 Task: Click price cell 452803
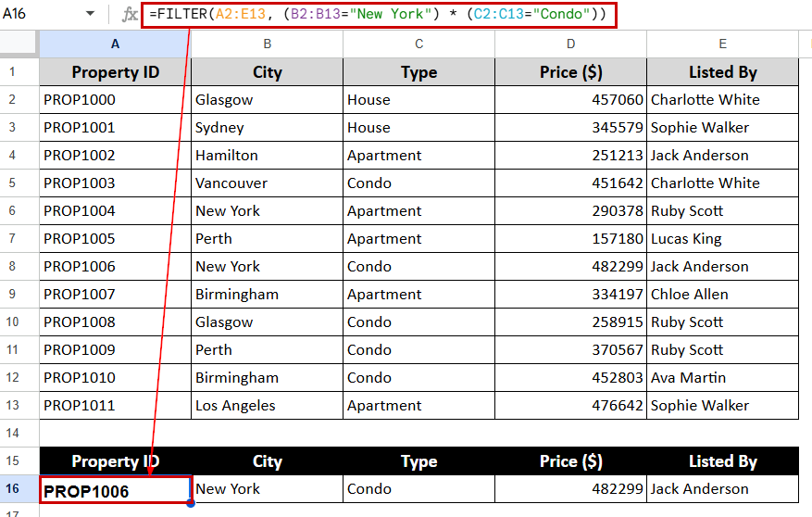[x=570, y=378]
